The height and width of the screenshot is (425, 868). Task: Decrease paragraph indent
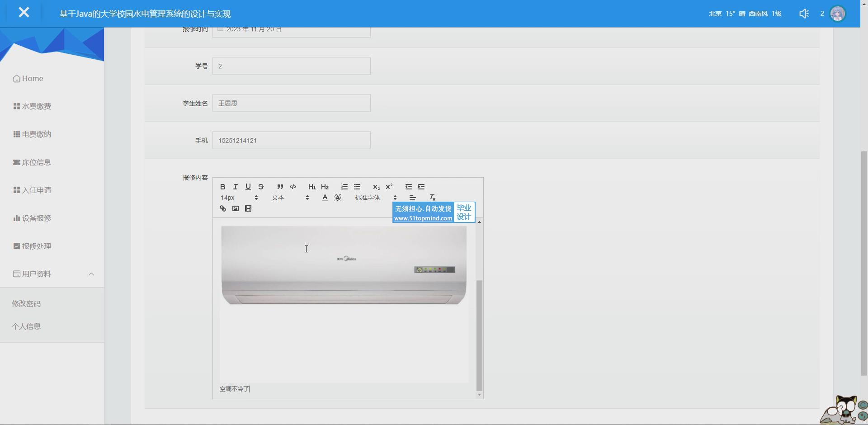click(x=409, y=187)
